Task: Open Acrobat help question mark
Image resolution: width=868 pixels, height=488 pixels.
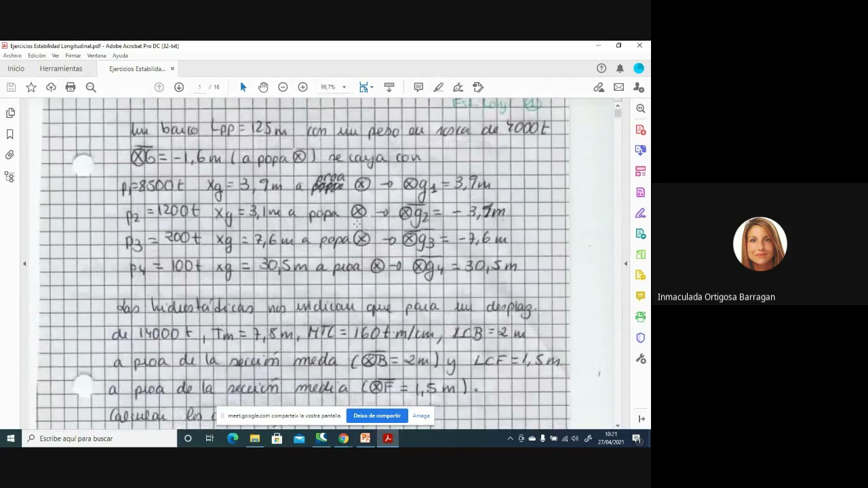Action: (601, 68)
